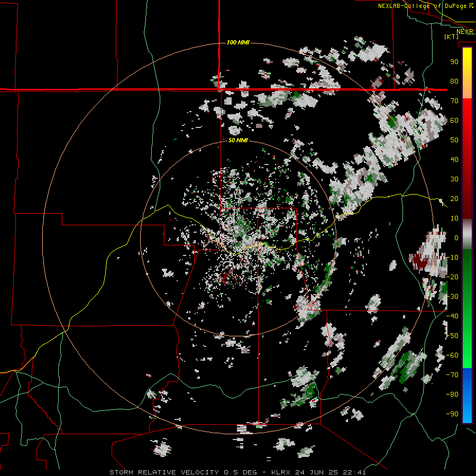Select the -20 knot scale label
The image size is (476, 476).
pyautogui.click(x=452, y=277)
